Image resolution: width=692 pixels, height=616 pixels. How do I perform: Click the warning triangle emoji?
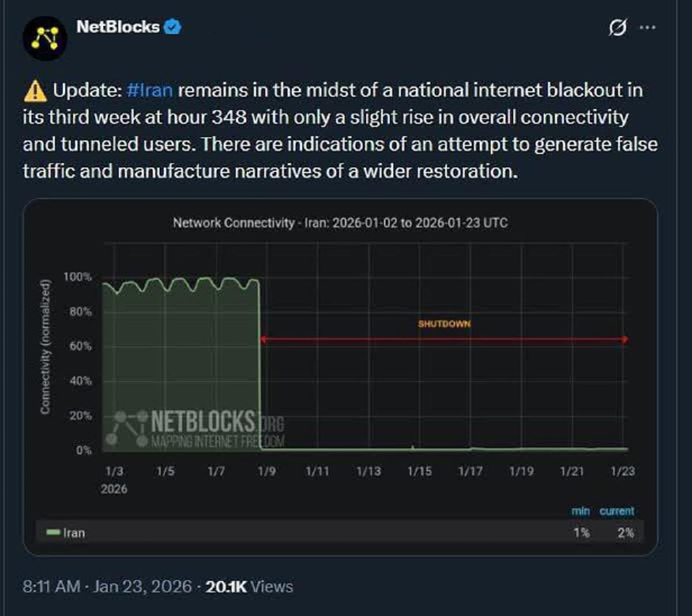[36, 91]
